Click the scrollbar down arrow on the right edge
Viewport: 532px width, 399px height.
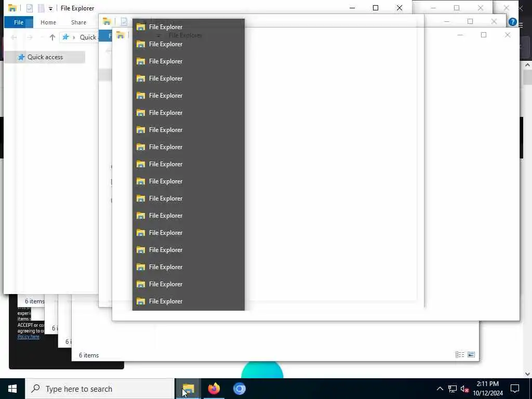point(527,374)
